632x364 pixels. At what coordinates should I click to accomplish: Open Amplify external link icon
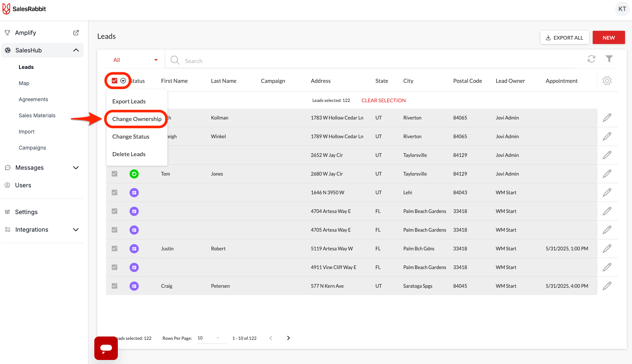(x=76, y=33)
